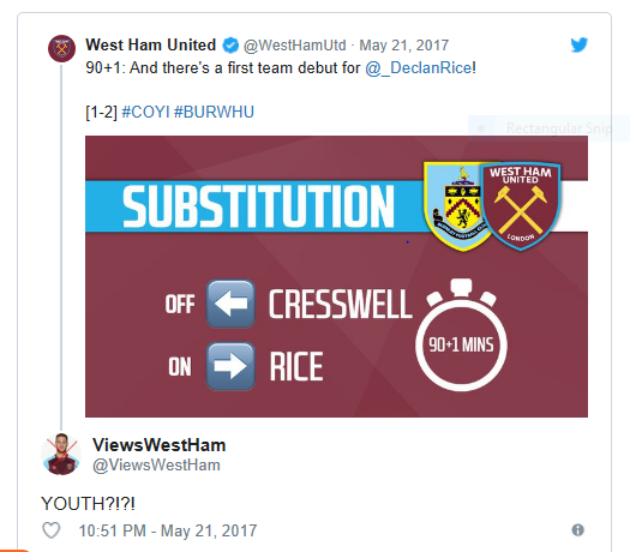
Task: Click the West Ham United crest in image
Action: [x=520, y=205]
